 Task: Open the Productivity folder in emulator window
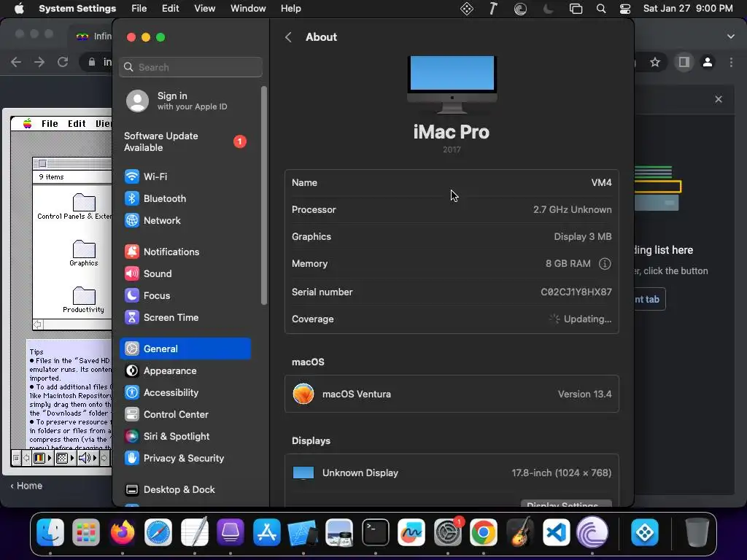tap(84, 300)
